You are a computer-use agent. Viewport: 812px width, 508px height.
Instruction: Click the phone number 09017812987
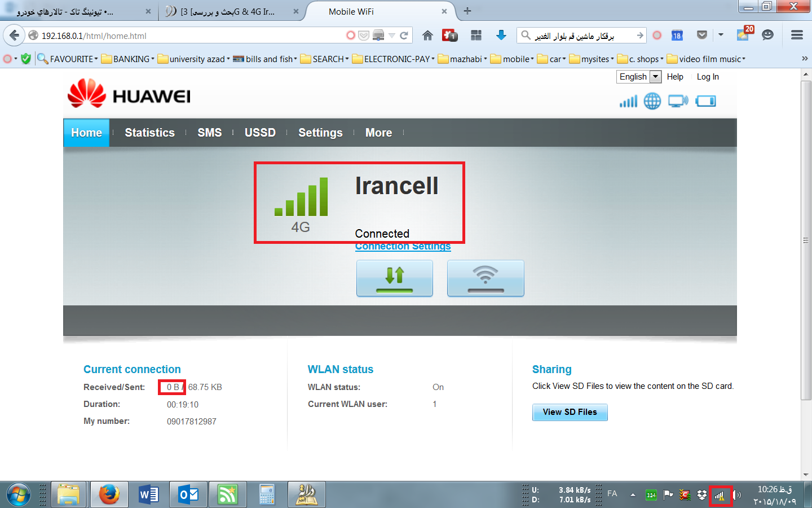(x=192, y=422)
